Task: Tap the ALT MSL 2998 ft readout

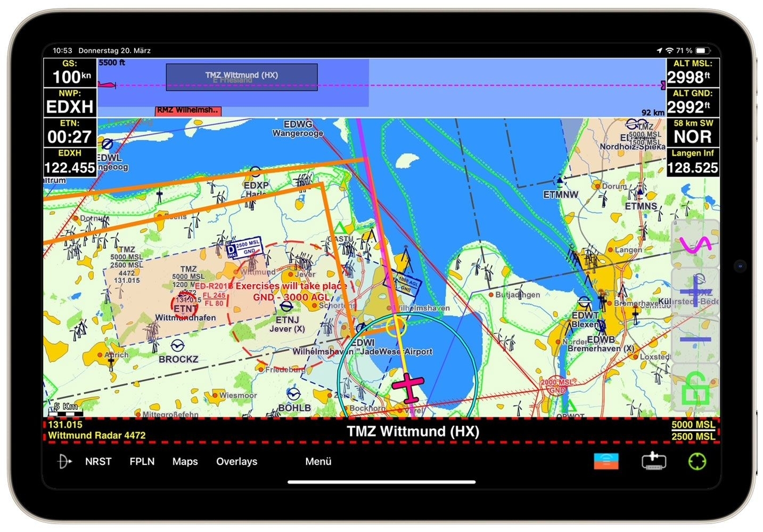Action: tap(691, 72)
